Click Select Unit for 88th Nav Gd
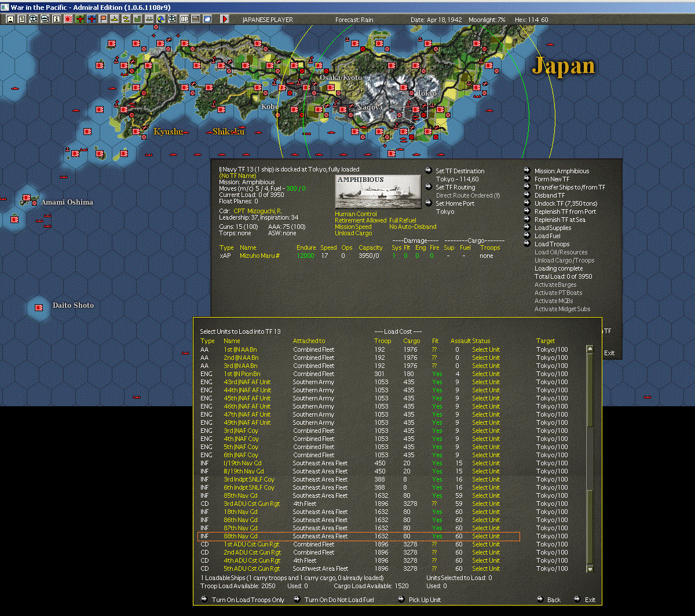Viewport: 695px width, 616px height. 485,536
